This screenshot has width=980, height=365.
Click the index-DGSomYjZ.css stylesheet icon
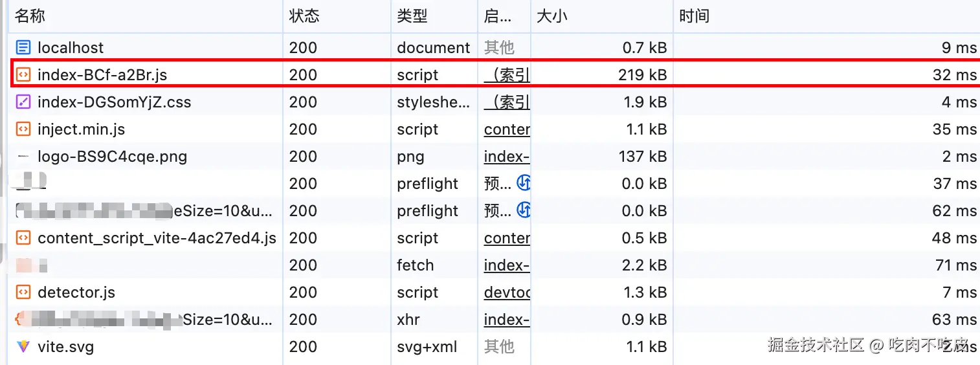click(23, 102)
